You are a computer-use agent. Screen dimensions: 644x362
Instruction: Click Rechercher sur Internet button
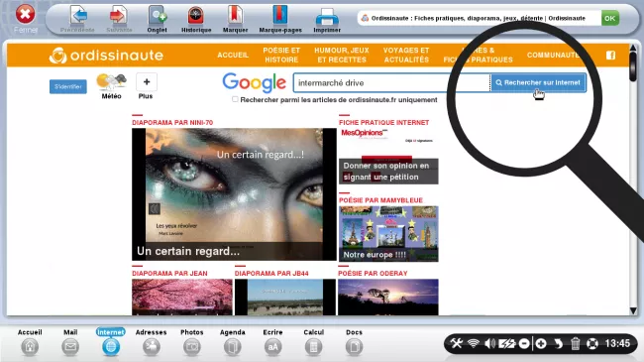pyautogui.click(x=538, y=82)
